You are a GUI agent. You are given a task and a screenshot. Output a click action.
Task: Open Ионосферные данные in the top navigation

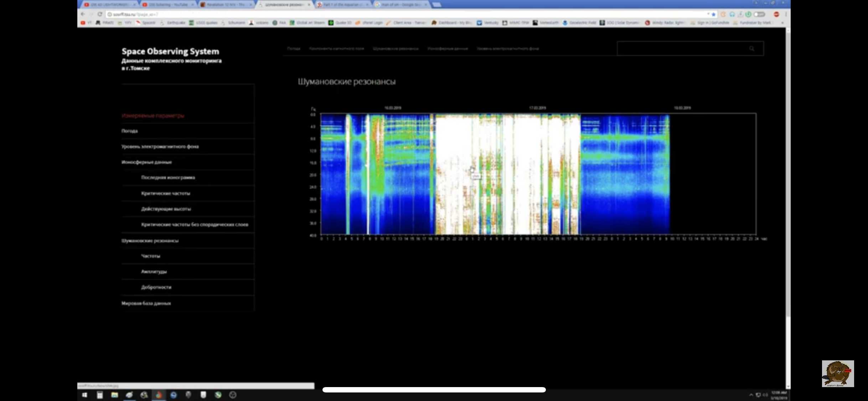448,48
